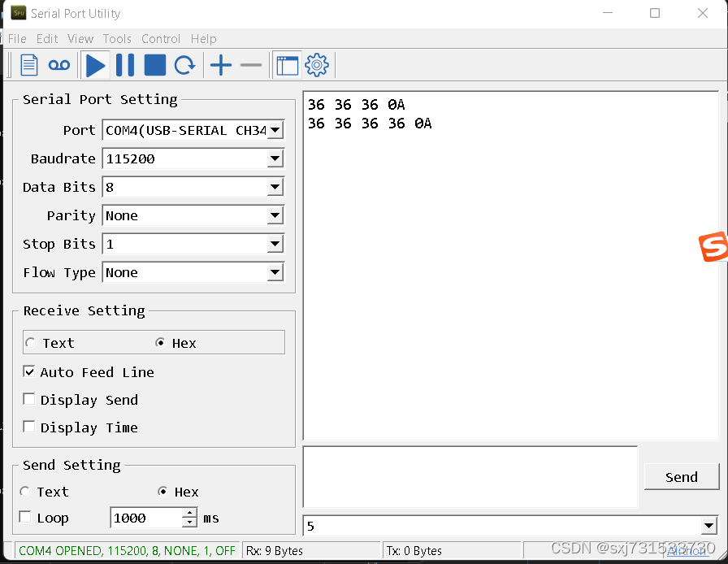Pause the serial port reception
Screen dimensions: 728x564
[x=125, y=65]
